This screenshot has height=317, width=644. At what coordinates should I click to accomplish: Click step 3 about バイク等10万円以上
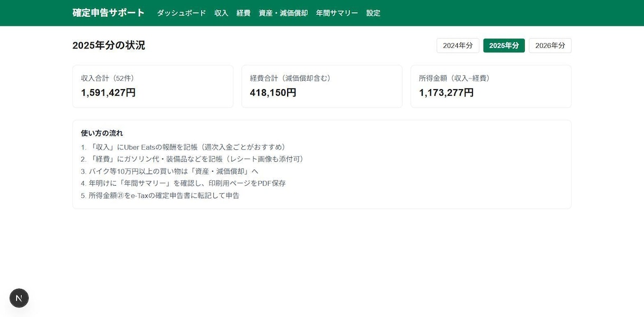tap(169, 171)
